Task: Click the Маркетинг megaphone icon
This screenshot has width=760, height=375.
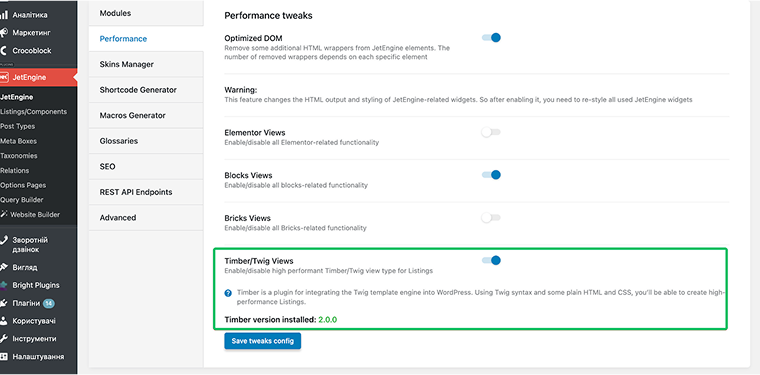Action: 3,32
